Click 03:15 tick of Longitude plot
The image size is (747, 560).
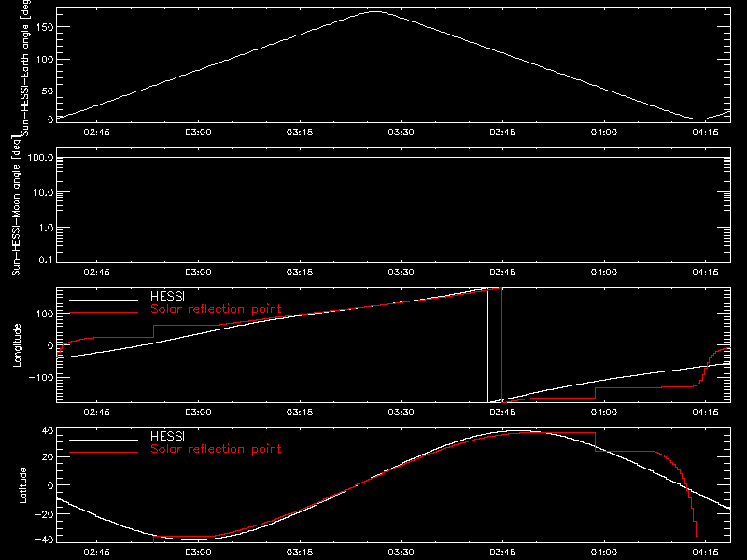coord(300,412)
